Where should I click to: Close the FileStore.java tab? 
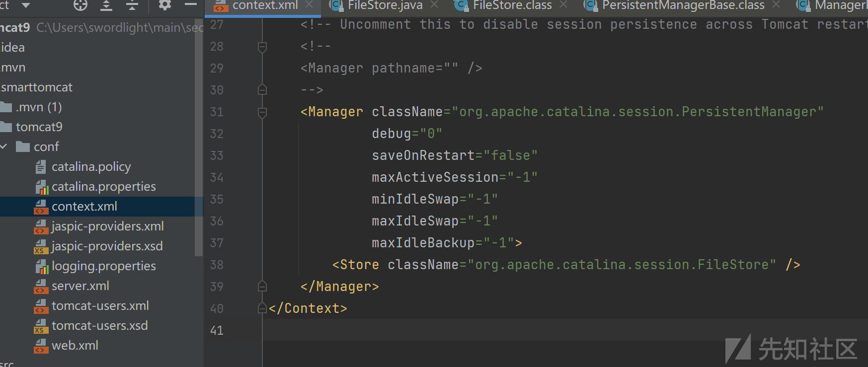click(x=434, y=5)
